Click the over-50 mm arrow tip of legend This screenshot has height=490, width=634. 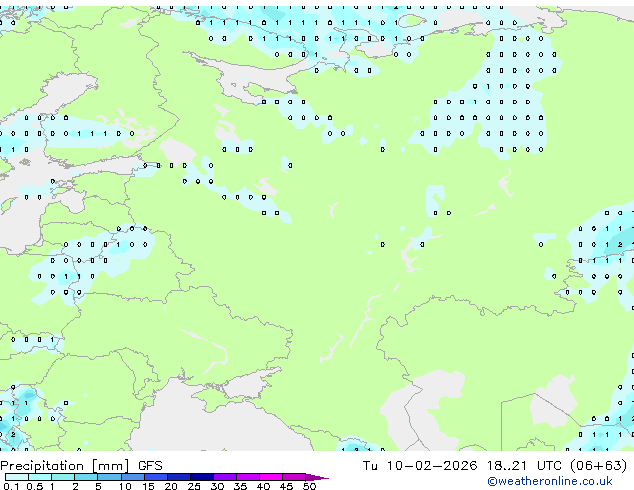pyautogui.click(x=317, y=477)
